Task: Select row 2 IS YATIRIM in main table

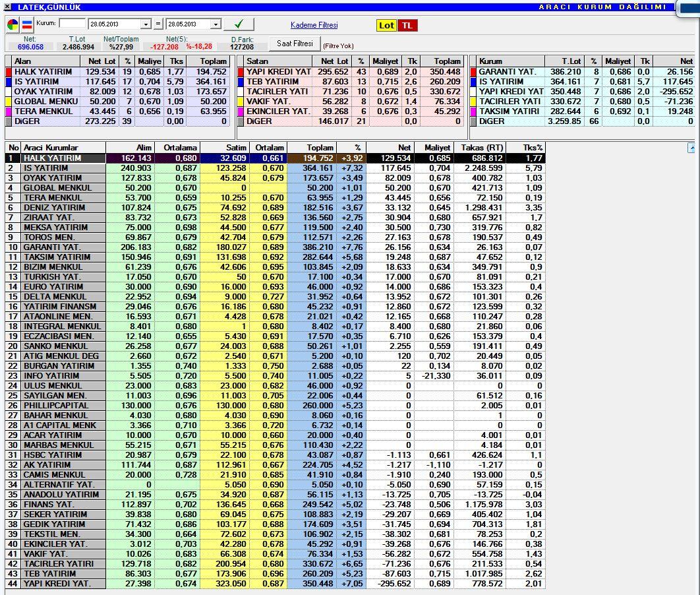Action: pos(275,168)
